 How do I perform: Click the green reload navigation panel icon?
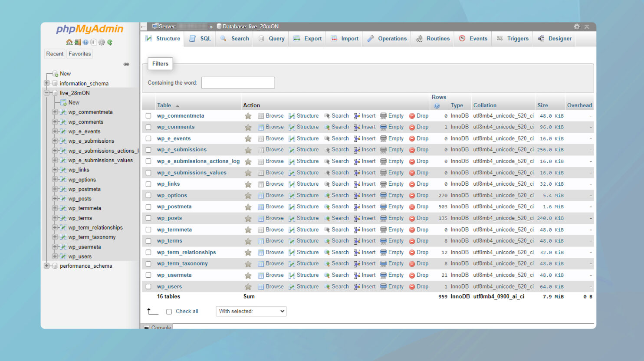click(110, 42)
